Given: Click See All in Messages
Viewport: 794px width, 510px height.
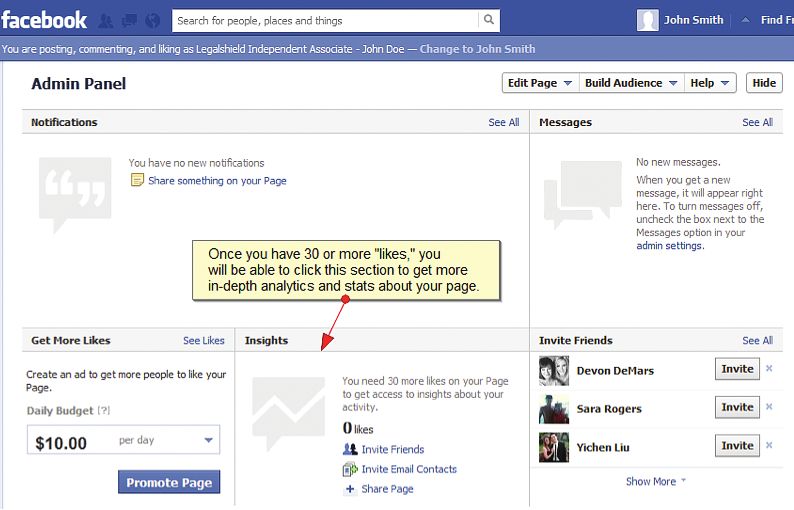Looking at the screenshot, I should point(758,122).
